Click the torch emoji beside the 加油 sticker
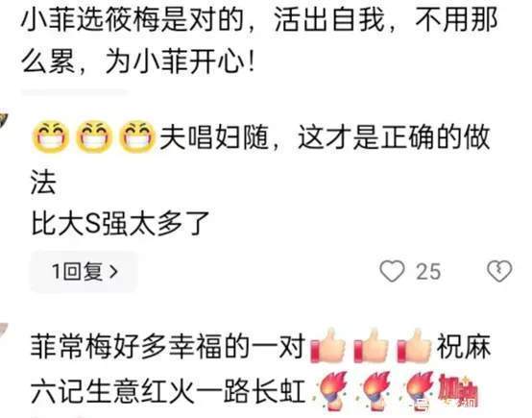This screenshot has height=418, width=532. (417, 390)
